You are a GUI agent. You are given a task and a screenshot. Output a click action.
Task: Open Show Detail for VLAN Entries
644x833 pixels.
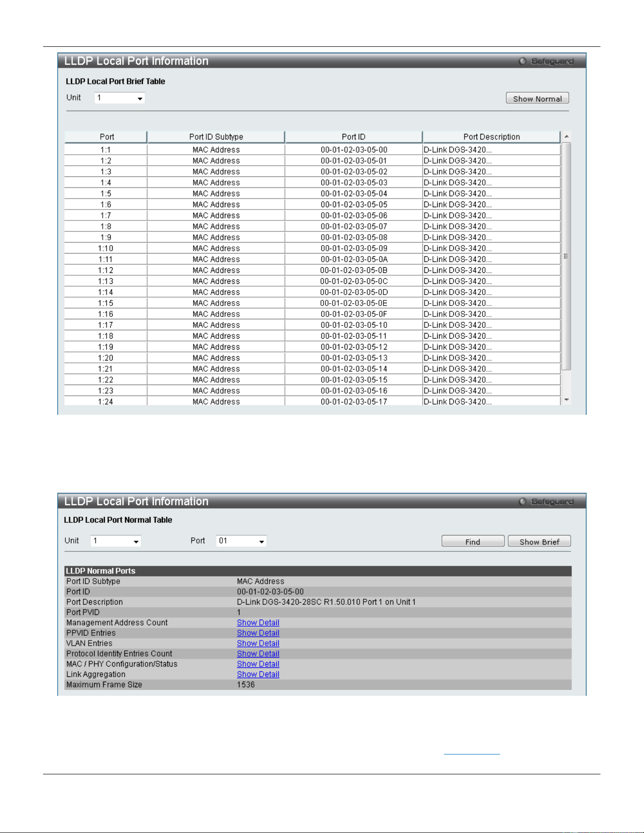[x=258, y=643]
